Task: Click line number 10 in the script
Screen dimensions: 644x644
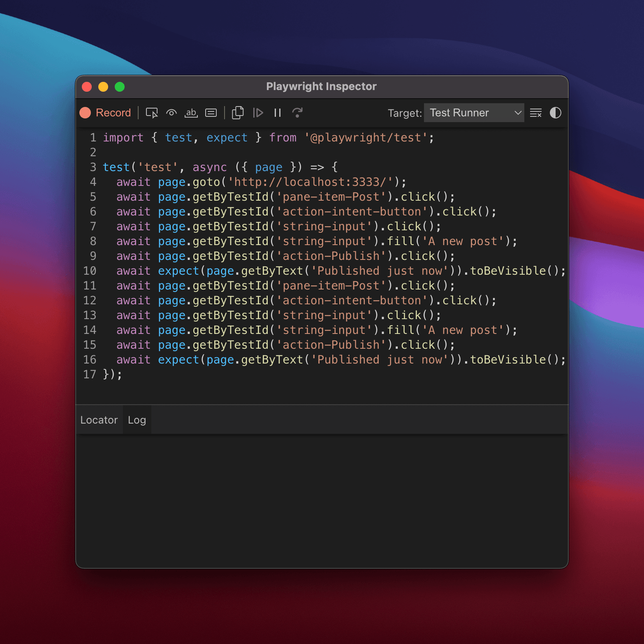Action: (x=90, y=271)
